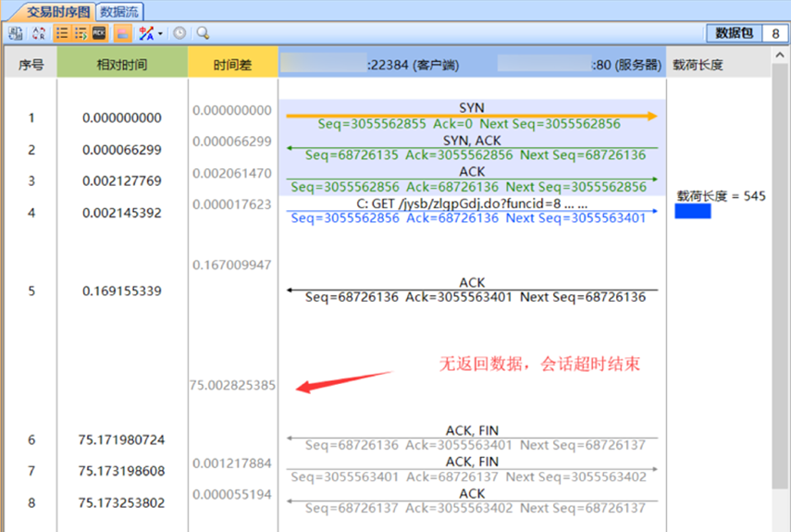Click the 时间差 column header

232,65
